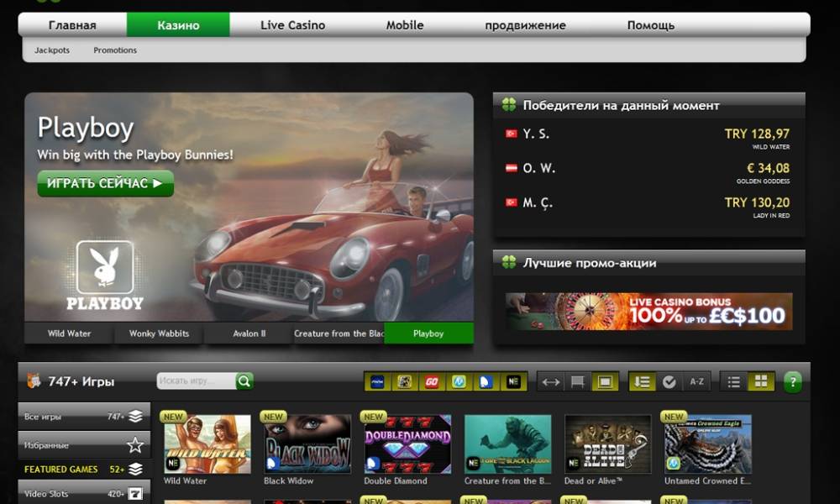This screenshot has height=504, width=840.
Task: Click the clover icon beside Победители на данный момент
Action: point(508,105)
